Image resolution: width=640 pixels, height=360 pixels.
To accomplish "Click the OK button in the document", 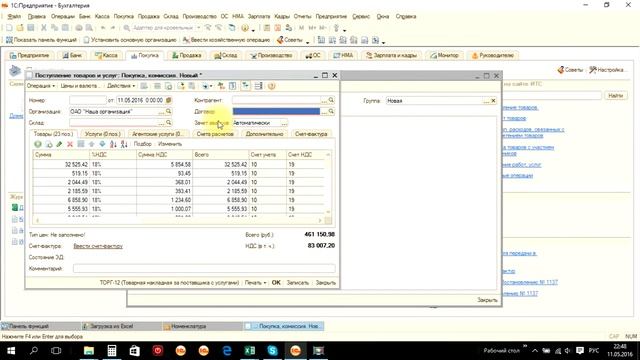I will [276, 282].
